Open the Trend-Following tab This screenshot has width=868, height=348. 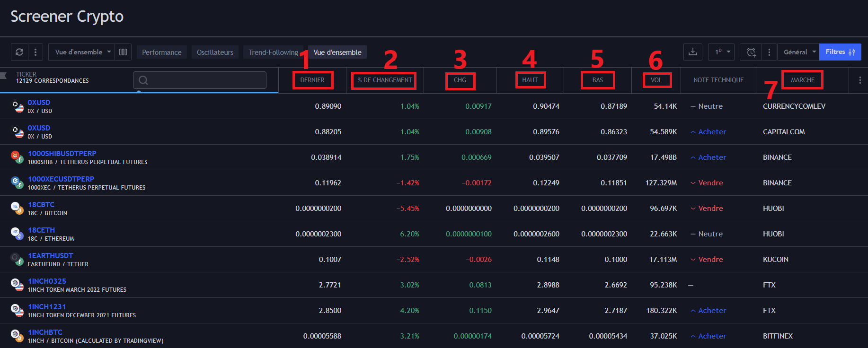coord(273,52)
